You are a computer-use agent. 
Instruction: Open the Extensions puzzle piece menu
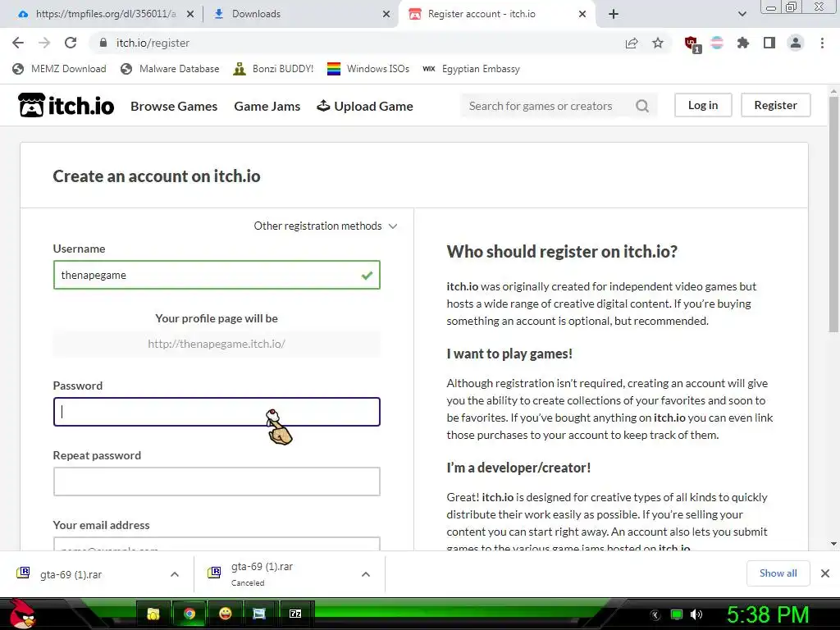(743, 43)
